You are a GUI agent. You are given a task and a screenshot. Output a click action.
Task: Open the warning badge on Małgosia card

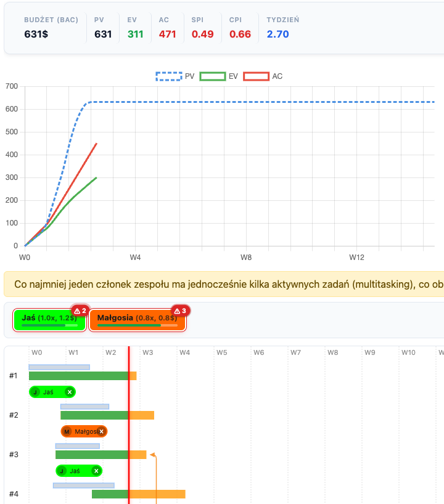(181, 311)
